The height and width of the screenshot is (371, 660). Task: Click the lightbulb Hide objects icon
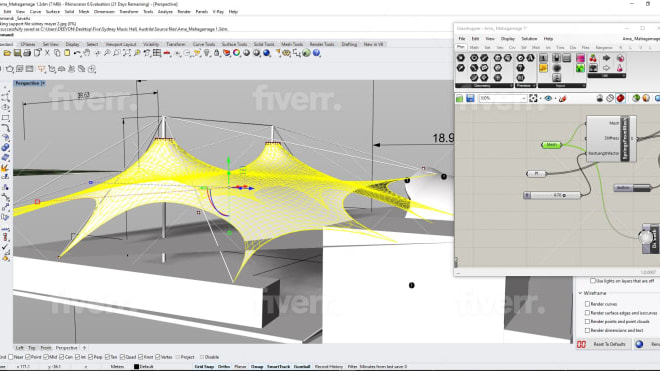pos(207,53)
